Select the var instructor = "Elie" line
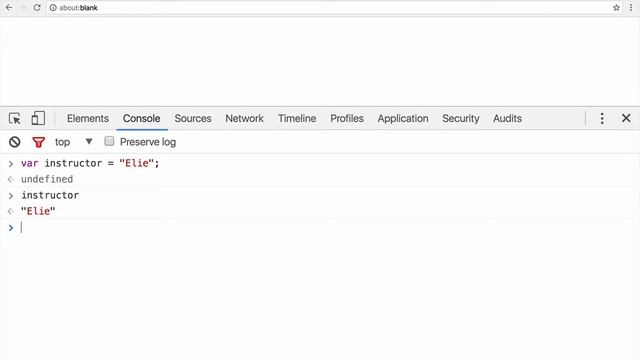Image resolution: width=640 pixels, height=360 pixels. pos(90,163)
